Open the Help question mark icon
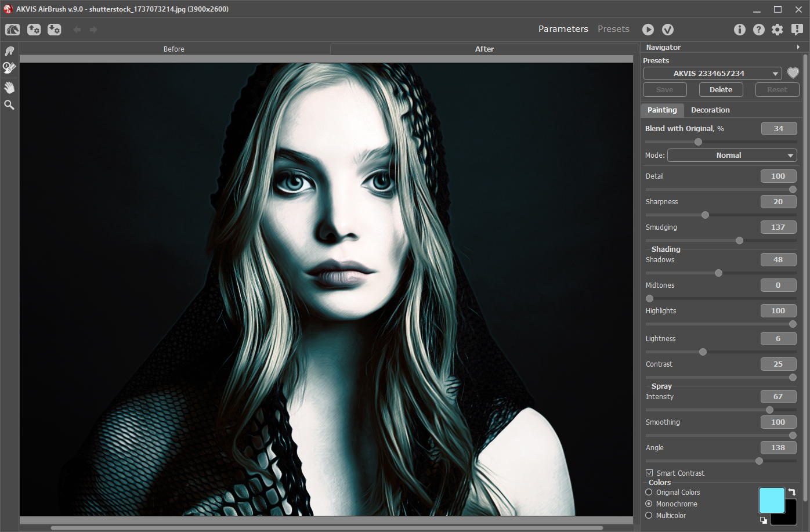This screenshot has width=810, height=532. click(x=758, y=30)
